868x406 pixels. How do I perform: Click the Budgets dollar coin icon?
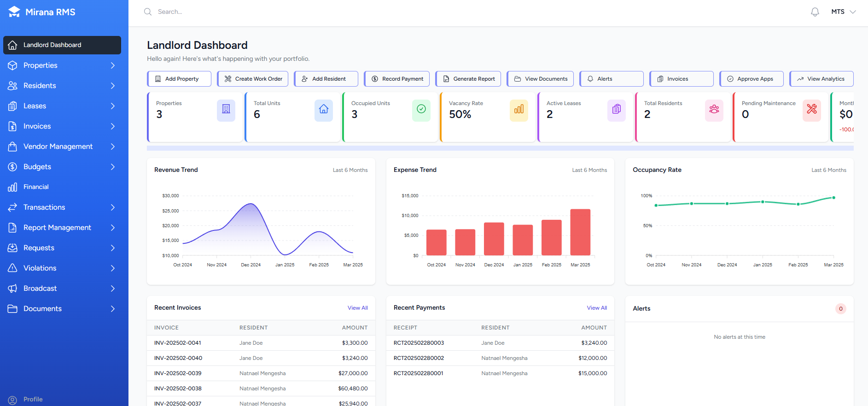pyautogui.click(x=12, y=167)
